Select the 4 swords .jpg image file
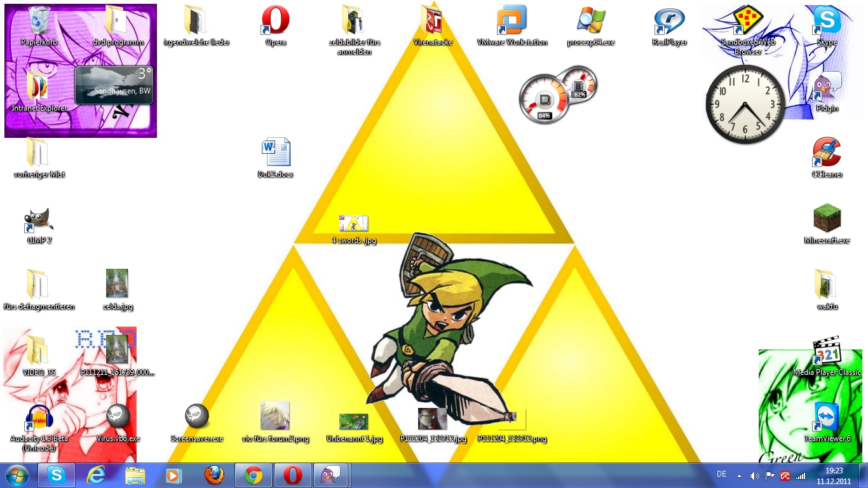 354,224
